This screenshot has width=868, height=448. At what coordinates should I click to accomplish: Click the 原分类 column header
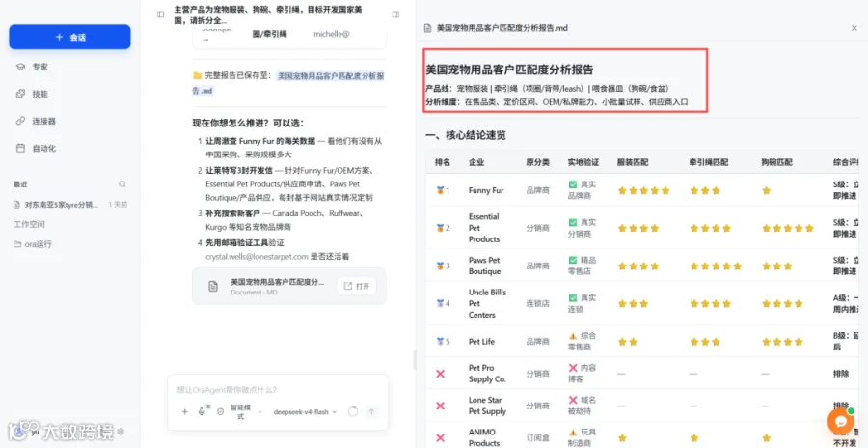tap(537, 162)
